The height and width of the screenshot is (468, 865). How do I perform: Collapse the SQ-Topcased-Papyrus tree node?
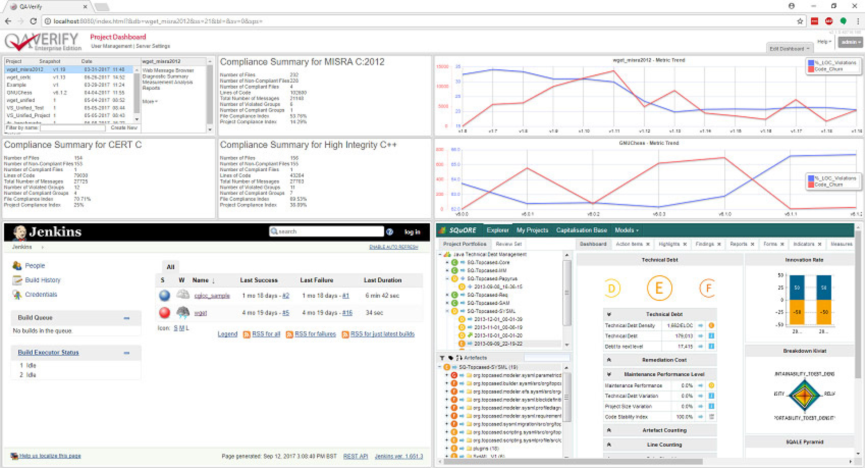click(447, 279)
